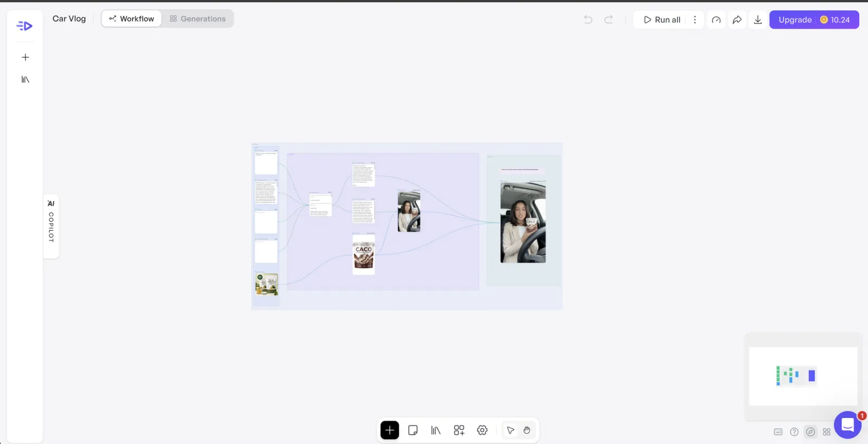Open the chat support bubble
868x444 pixels.
coord(848,424)
